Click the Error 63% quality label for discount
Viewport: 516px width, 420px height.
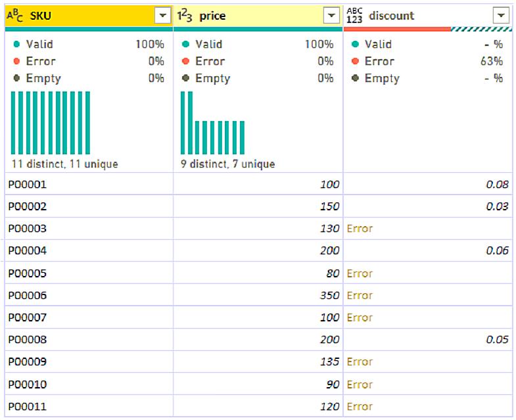pos(427,61)
